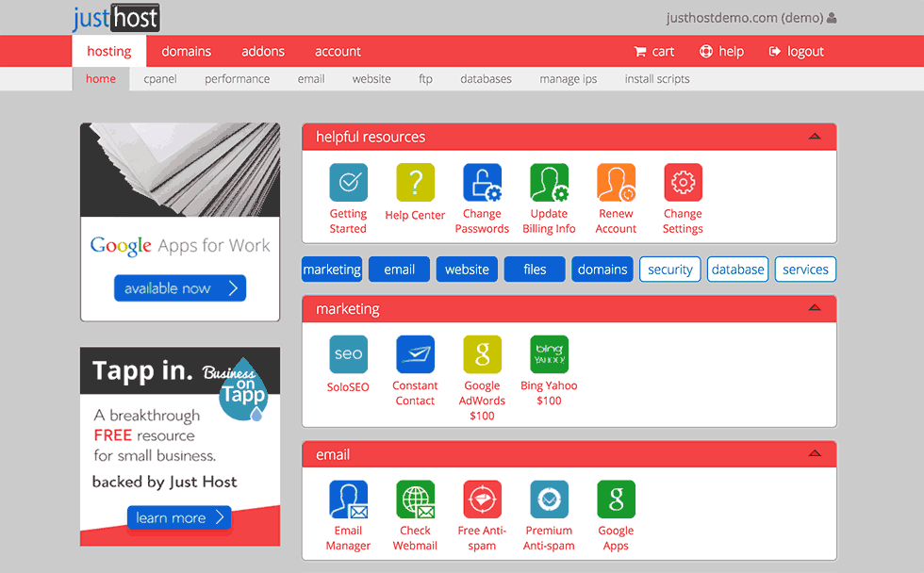The width and height of the screenshot is (924, 573).
Task: Open the Help Center question mark icon
Action: [x=416, y=183]
